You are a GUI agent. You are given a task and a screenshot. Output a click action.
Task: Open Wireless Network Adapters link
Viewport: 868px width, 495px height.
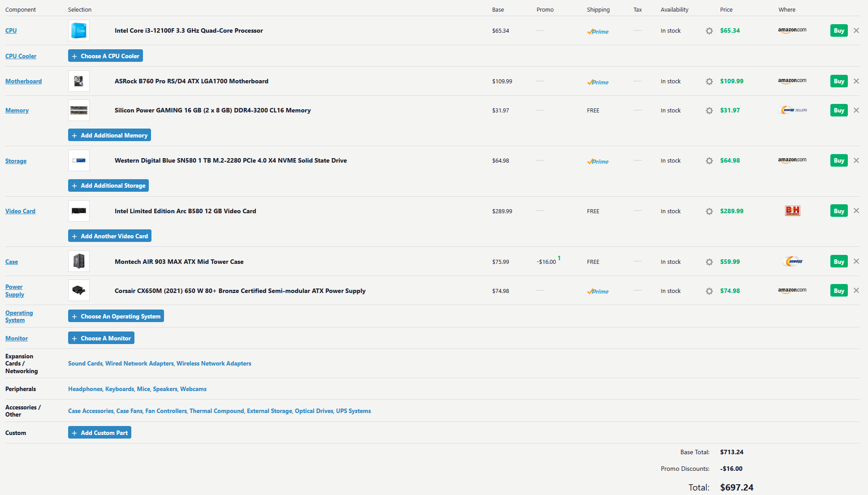(x=214, y=363)
